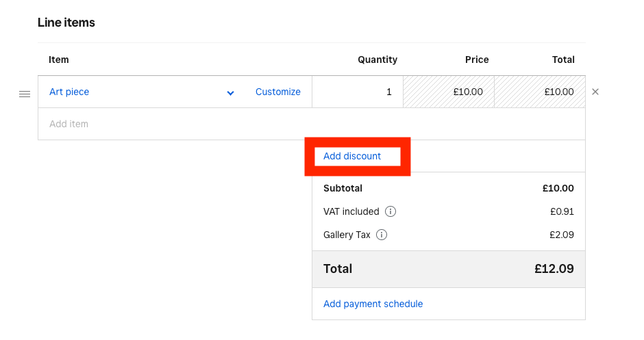Open the Gallery Tax info tooltip
The image size is (644, 340).
point(382,235)
